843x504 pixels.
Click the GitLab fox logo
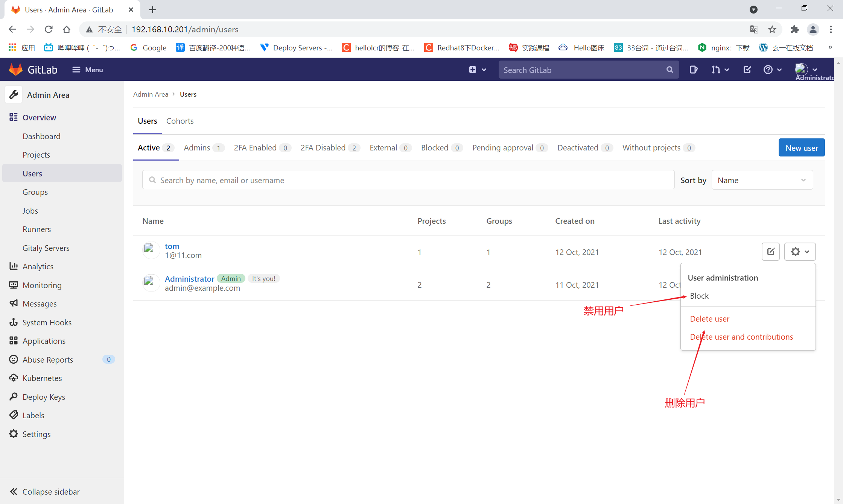[x=16, y=70]
